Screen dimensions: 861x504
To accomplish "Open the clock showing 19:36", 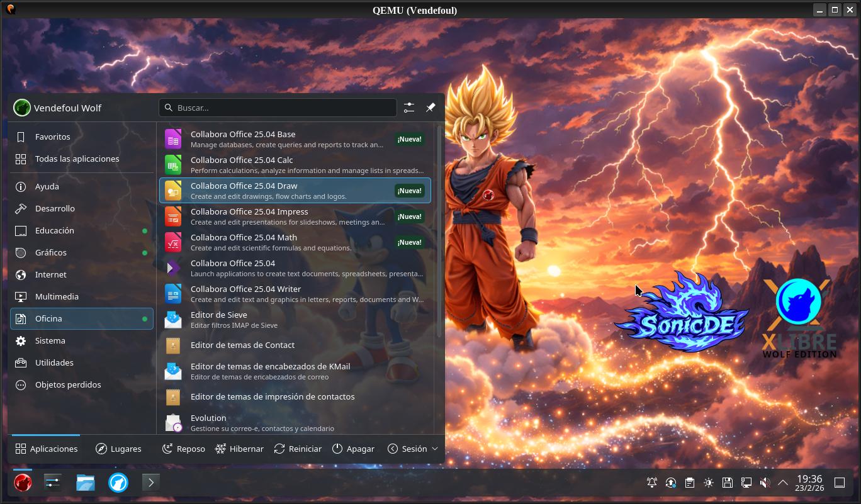I will pyautogui.click(x=809, y=483).
